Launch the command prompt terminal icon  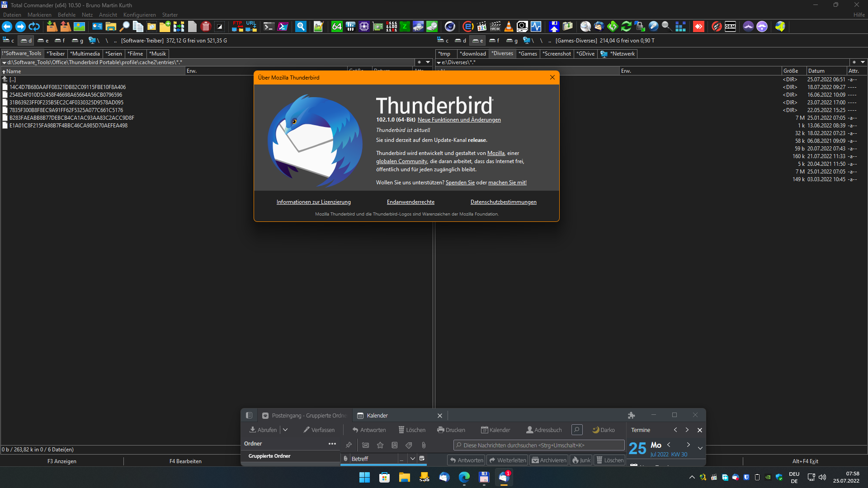[x=269, y=27]
